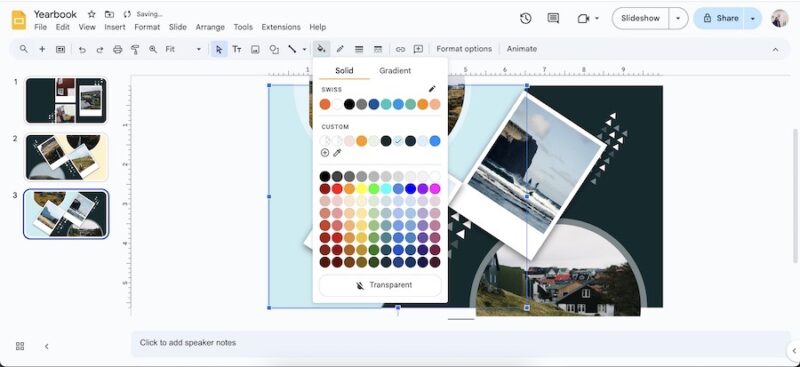Pick a color with eyedropper tool

pyautogui.click(x=337, y=153)
